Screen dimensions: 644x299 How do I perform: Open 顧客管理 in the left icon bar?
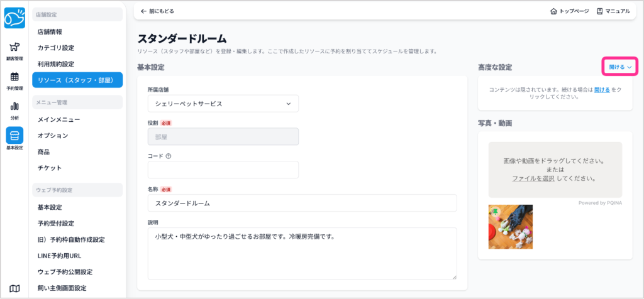14,51
